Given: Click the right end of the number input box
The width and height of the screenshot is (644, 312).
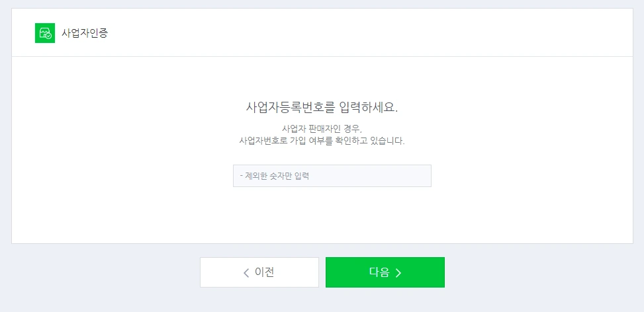Looking at the screenshot, I should 423,176.
